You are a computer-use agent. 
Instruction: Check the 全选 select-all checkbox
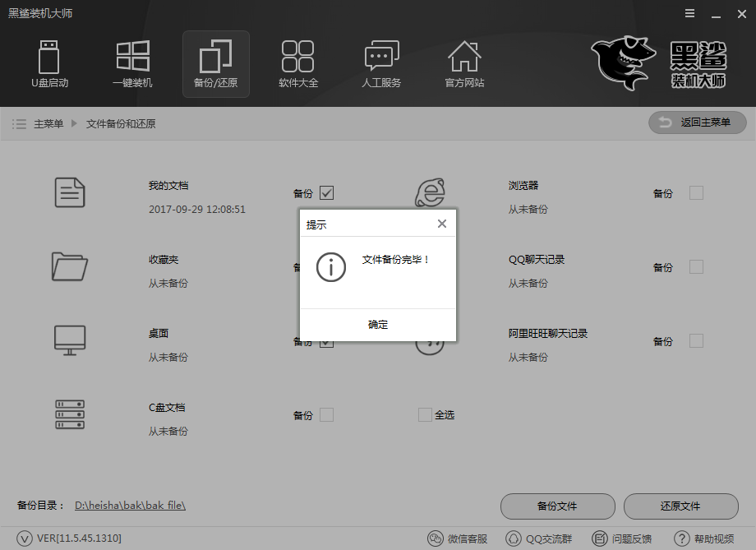click(425, 414)
